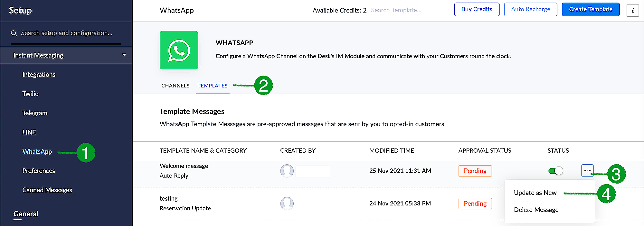The image size is (644, 226).
Task: Click the Buy Credits button
Action: pos(477,9)
